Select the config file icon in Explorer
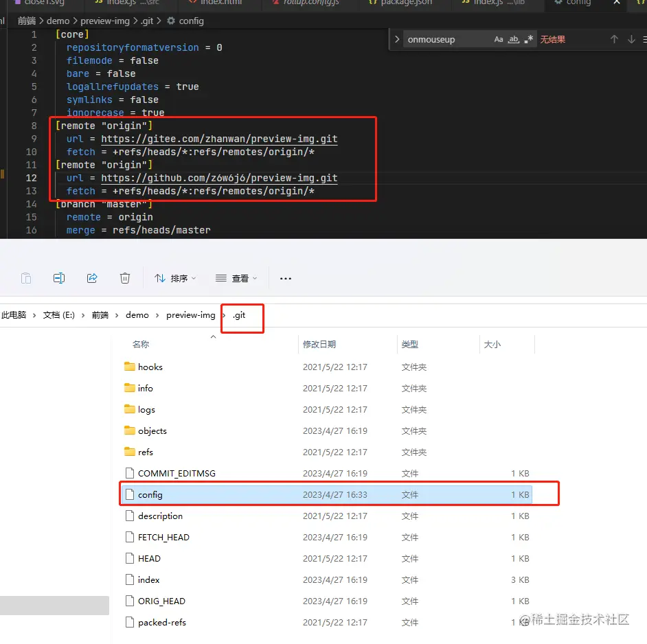This screenshot has width=647, height=644. coord(130,494)
